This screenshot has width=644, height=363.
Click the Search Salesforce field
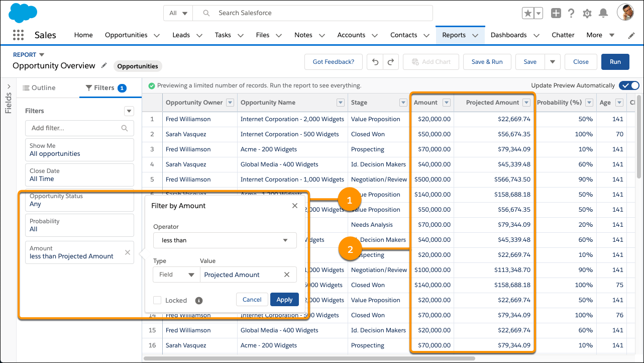(312, 13)
